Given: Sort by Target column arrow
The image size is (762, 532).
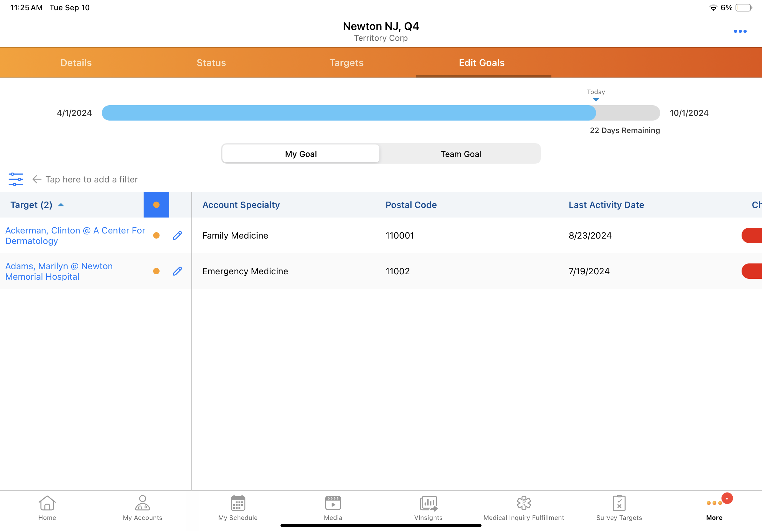Looking at the screenshot, I should [61, 205].
